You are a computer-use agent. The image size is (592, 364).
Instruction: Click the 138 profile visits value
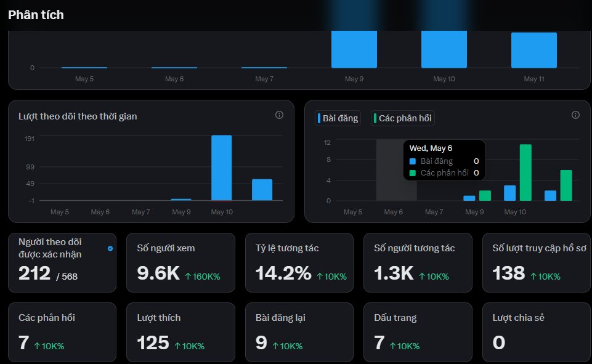(x=509, y=273)
